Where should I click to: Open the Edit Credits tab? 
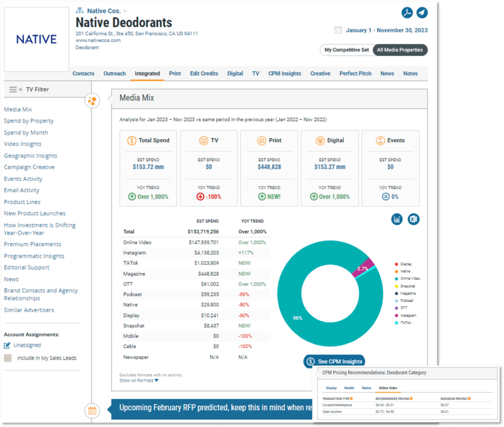[x=204, y=73]
